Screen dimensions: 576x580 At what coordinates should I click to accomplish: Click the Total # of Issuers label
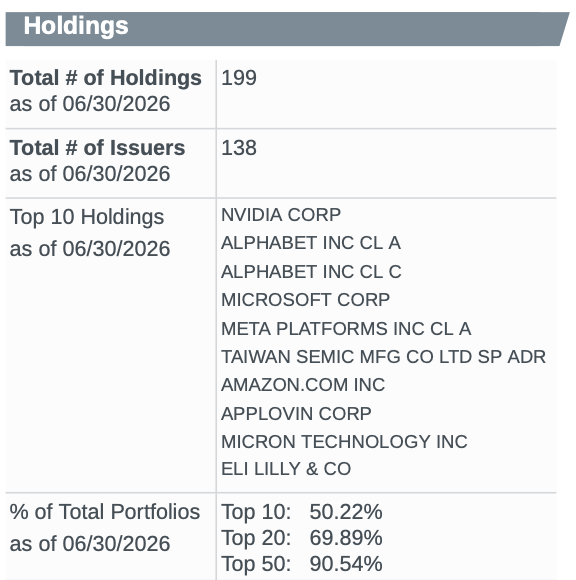point(97,148)
